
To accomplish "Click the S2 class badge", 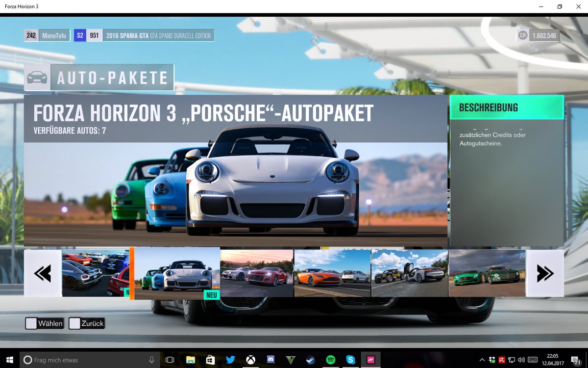I will (80, 36).
